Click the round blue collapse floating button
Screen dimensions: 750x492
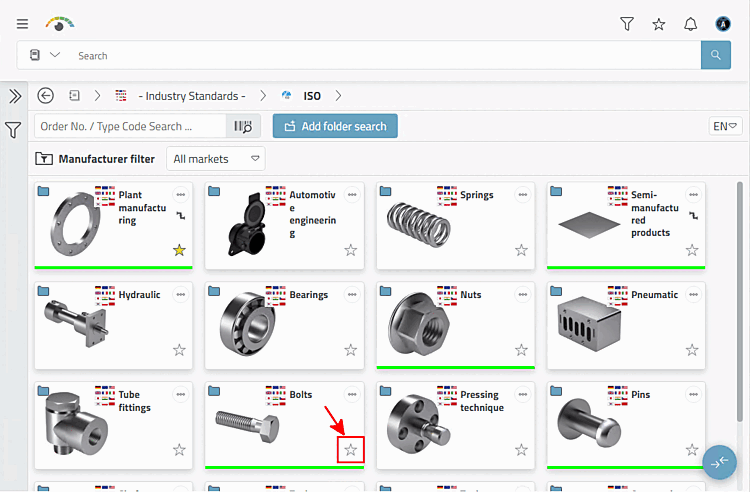click(x=719, y=462)
